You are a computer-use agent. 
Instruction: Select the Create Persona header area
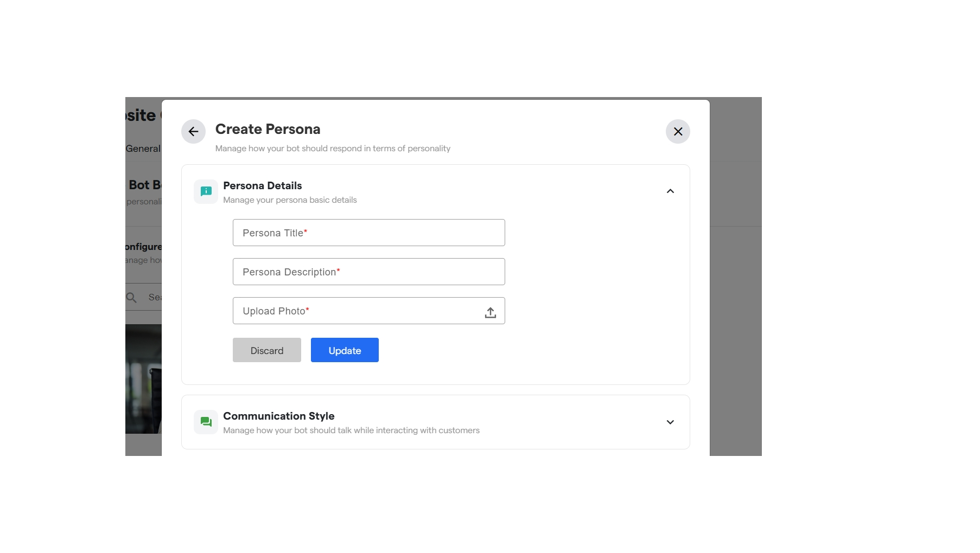tap(268, 129)
